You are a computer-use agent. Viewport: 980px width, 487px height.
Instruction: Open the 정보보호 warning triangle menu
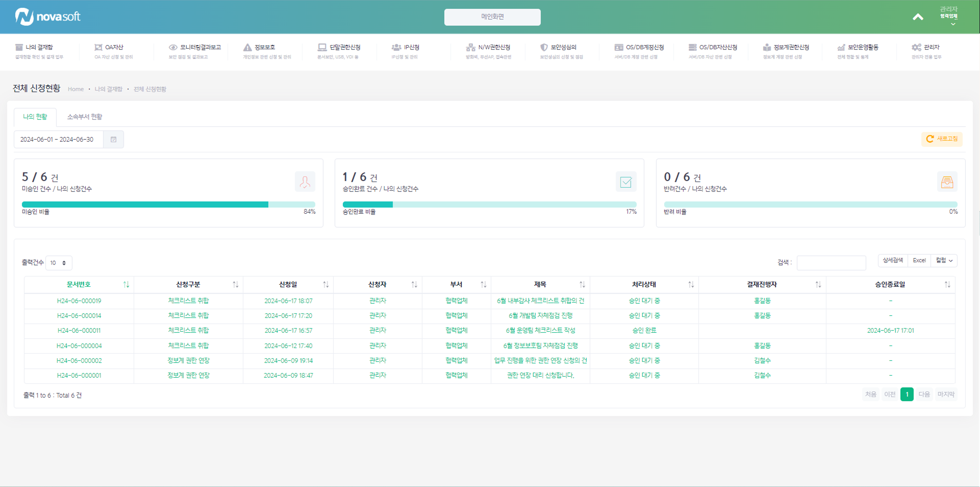point(248,47)
